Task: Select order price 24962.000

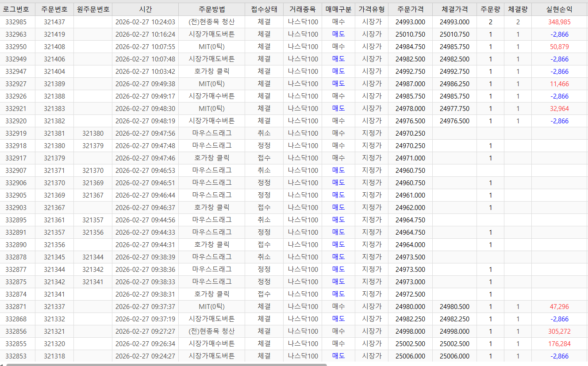Action: (x=410, y=207)
